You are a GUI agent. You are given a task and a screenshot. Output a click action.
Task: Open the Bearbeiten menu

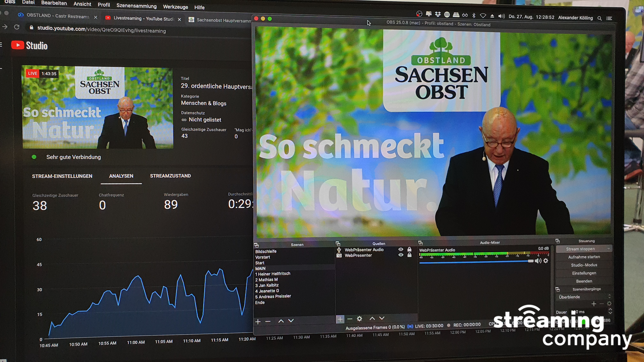[x=54, y=3]
